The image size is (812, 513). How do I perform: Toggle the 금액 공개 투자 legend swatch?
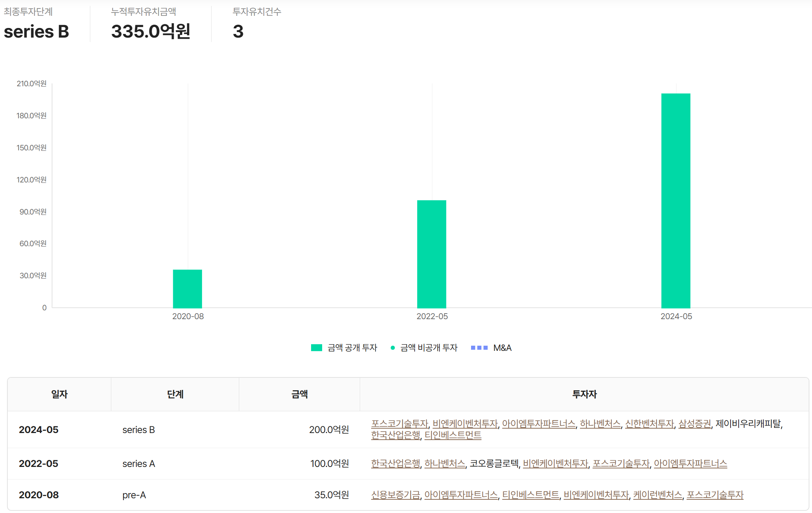[316, 348]
